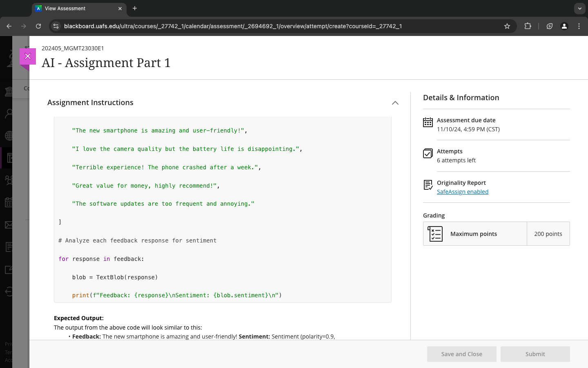Click the Maximum points label
Image resolution: width=588 pixels, height=368 pixels.
pyautogui.click(x=474, y=234)
